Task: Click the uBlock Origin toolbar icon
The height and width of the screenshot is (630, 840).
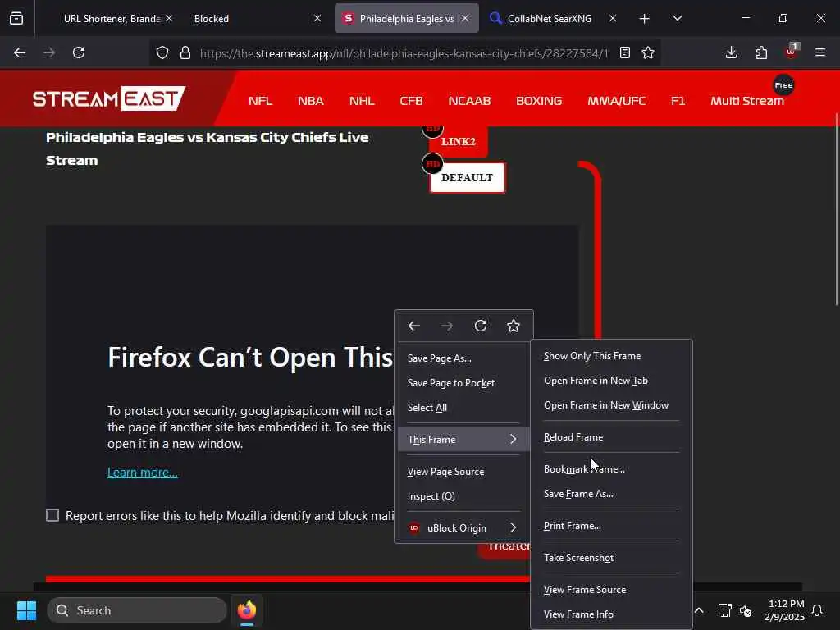Action: click(x=792, y=52)
